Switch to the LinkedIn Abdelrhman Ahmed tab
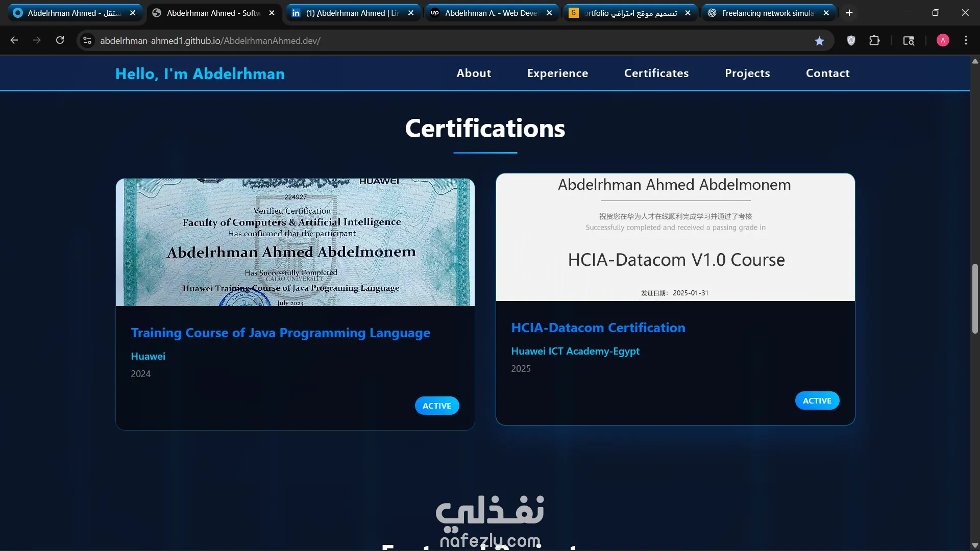Screen dimensions: 980x551 (x=352, y=13)
